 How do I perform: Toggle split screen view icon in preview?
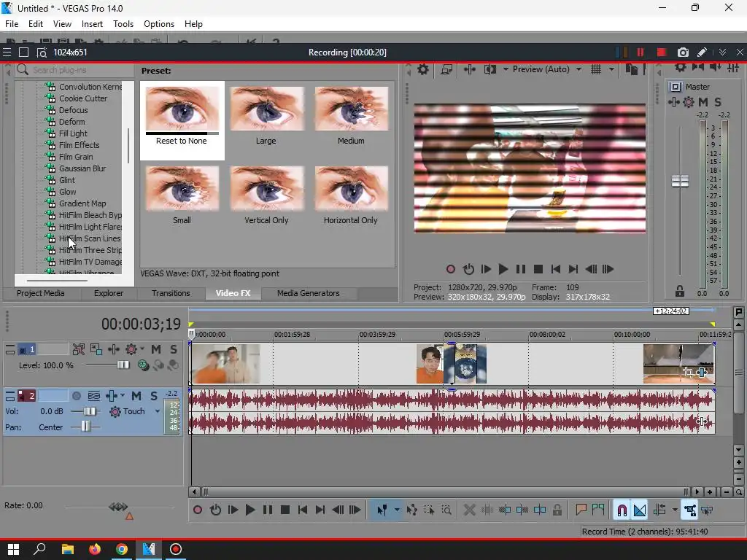[489, 69]
